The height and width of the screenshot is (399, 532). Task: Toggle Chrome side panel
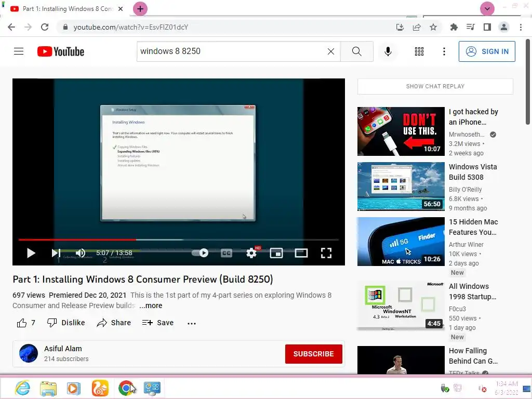[x=487, y=27]
